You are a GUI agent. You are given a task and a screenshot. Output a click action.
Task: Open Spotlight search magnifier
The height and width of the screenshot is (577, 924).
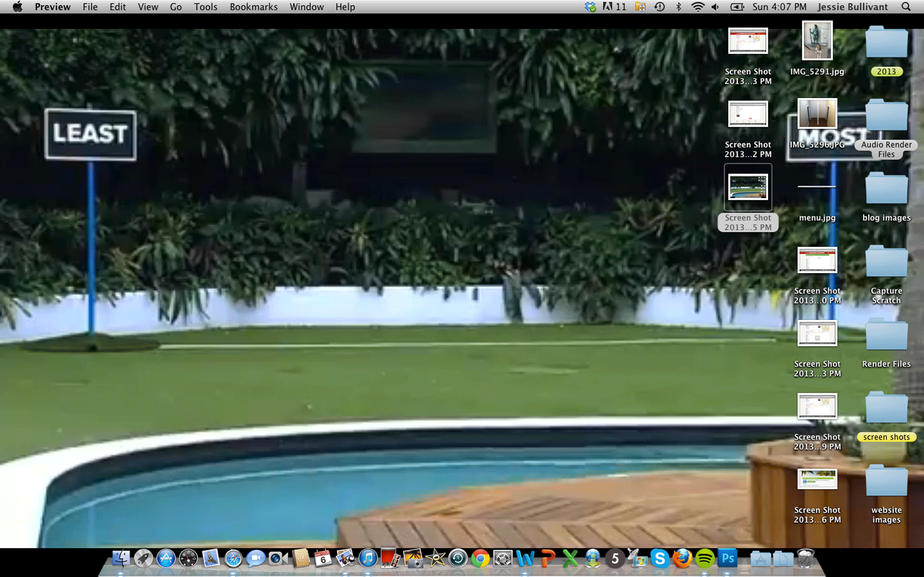(x=906, y=7)
